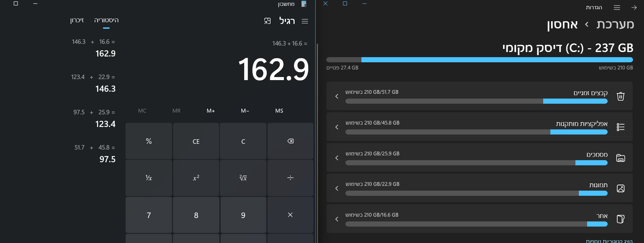
Task: Click the number 9 key
Action: click(243, 215)
